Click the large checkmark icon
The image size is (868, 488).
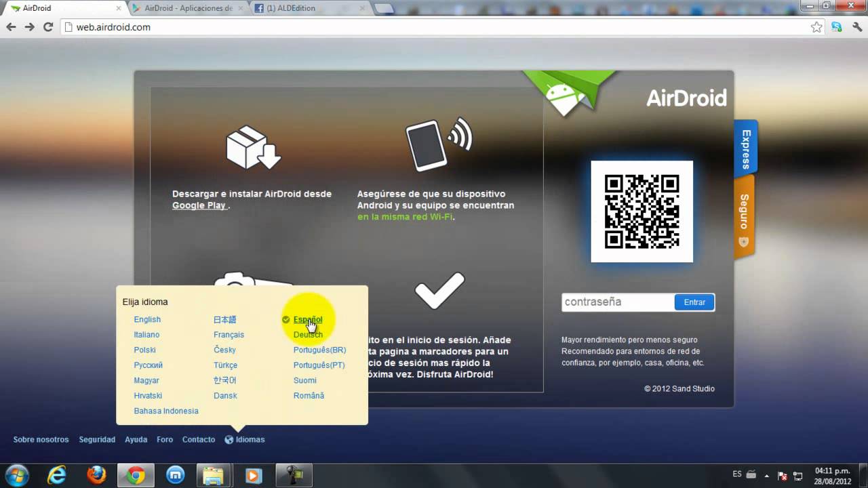(x=439, y=290)
